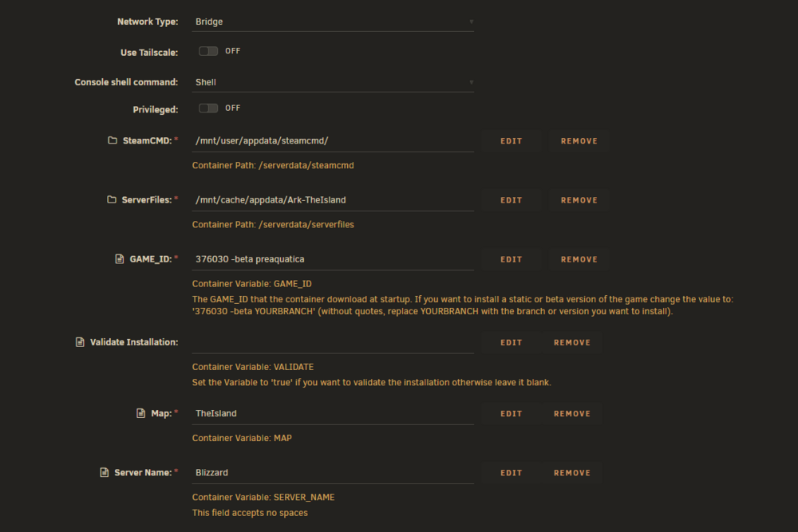Click the 'Privileged:' label
This screenshot has height=532, width=798.
tap(156, 109)
